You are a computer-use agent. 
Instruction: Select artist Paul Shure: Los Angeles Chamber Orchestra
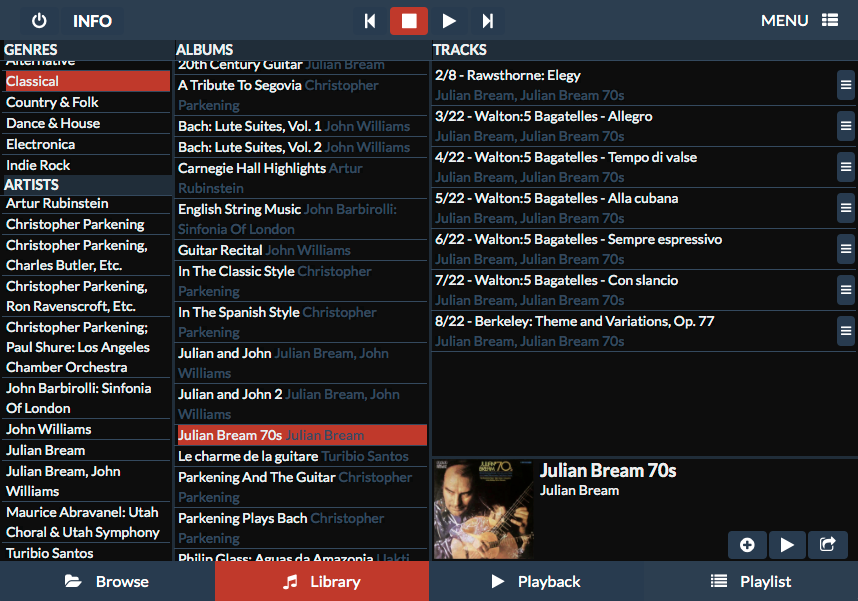88,348
